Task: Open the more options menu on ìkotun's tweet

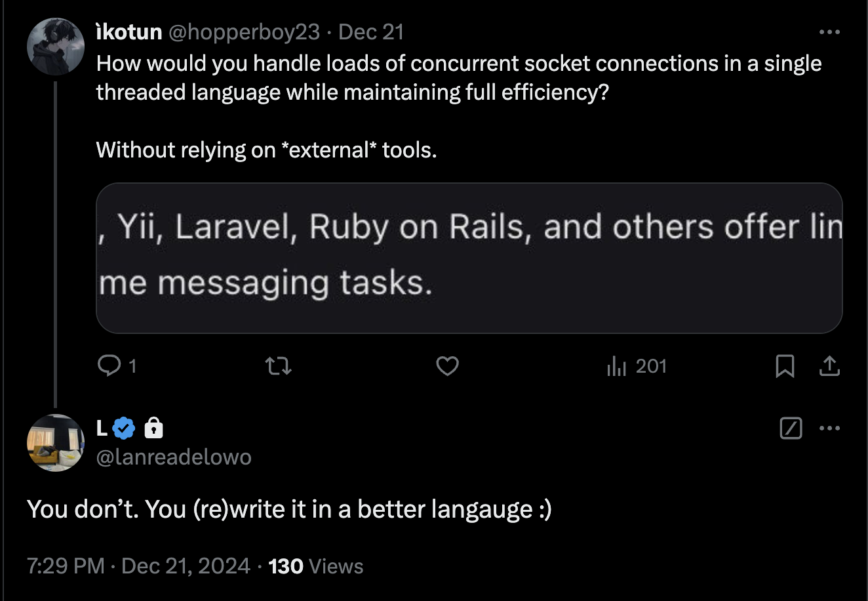Action: [x=829, y=32]
